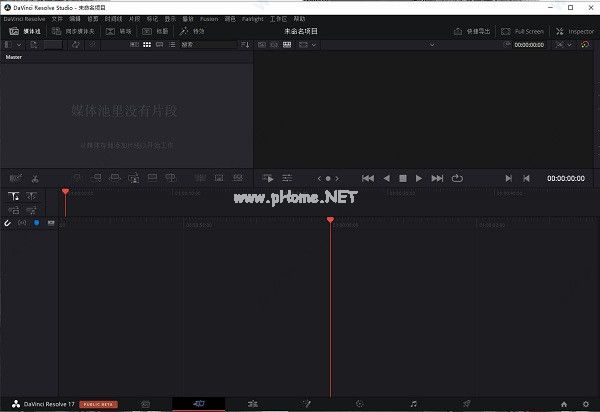600x412 pixels.
Task: Switch to the Fairlight page music note icon
Action: click(x=414, y=403)
